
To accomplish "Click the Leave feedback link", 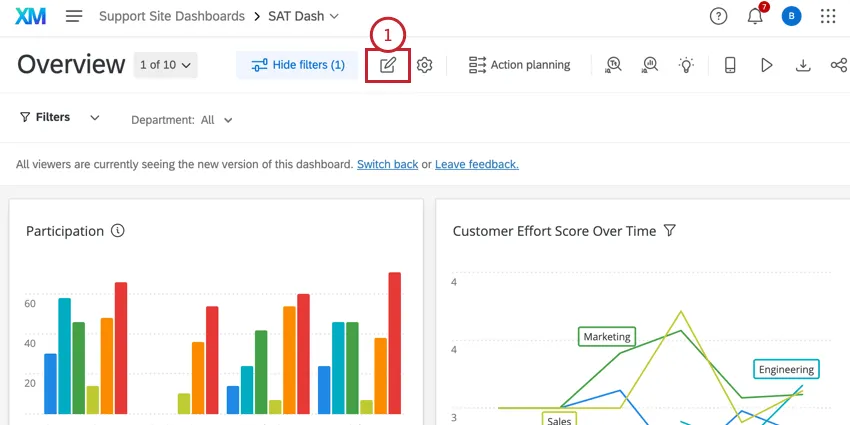I will (476, 164).
